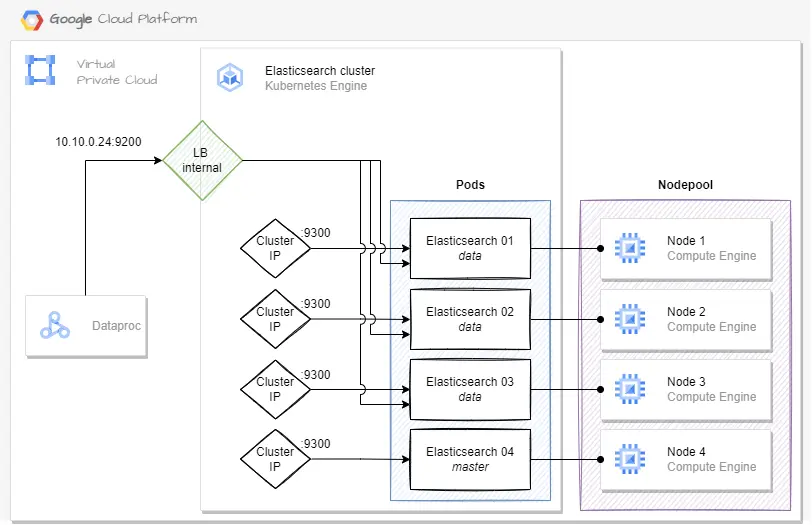Click the Nodepool heading

[685, 185]
